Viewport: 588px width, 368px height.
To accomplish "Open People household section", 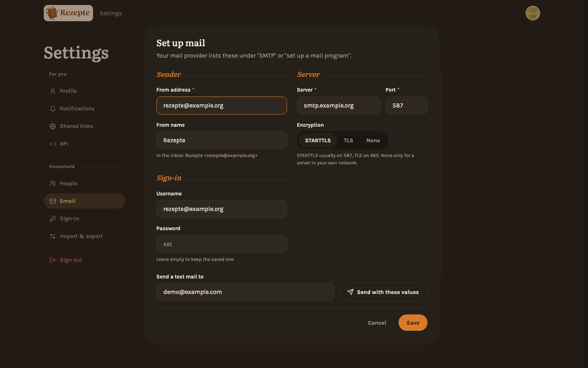I will [x=85, y=184].
